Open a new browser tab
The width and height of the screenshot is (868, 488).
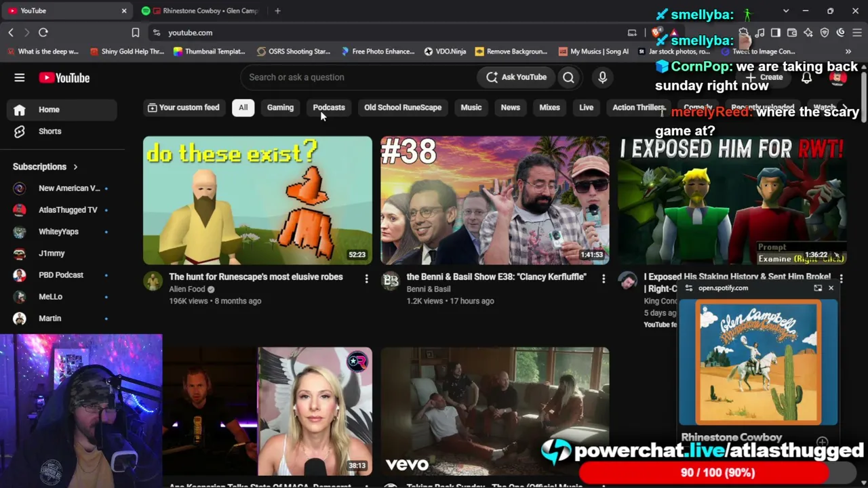(277, 11)
